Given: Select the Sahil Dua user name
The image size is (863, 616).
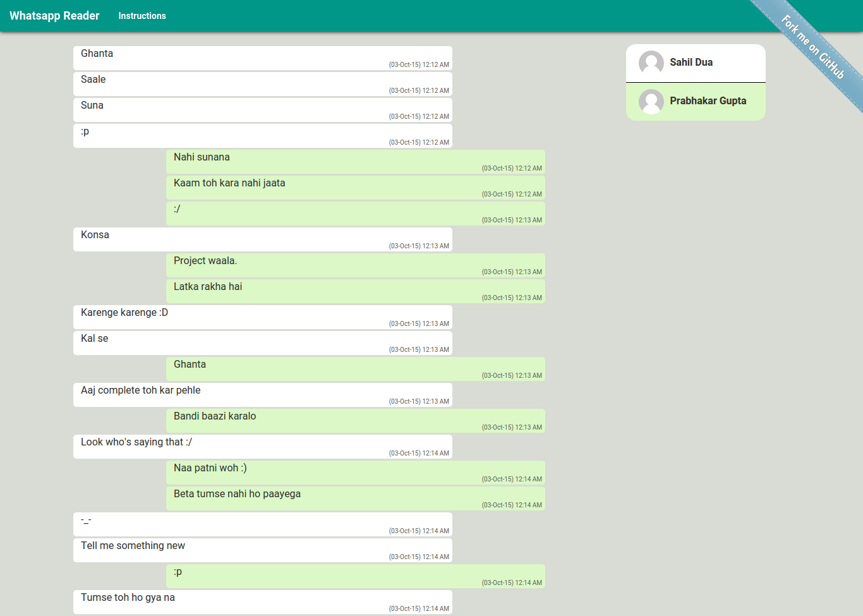Looking at the screenshot, I should [691, 63].
